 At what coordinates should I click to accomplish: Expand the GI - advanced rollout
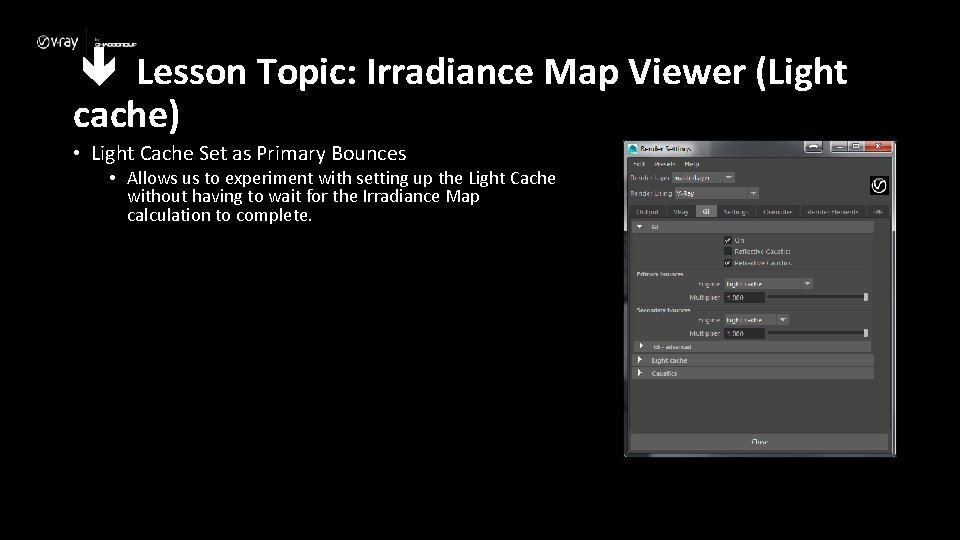[752, 347]
